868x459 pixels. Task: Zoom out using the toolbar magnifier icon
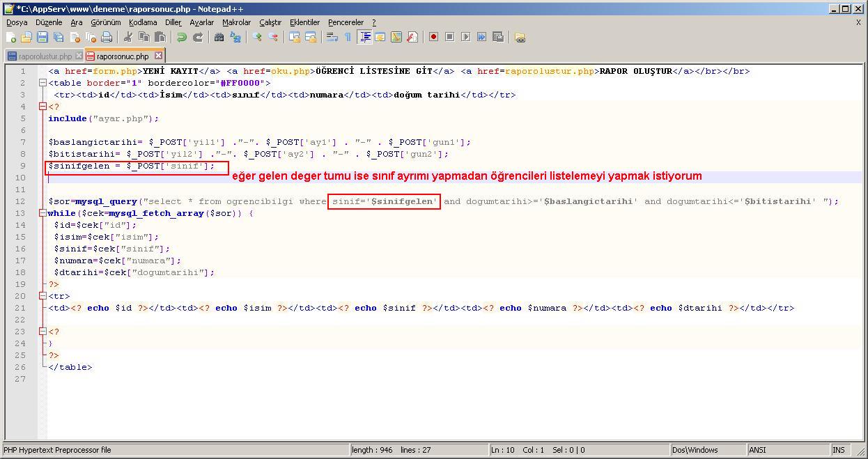pyautogui.click(x=273, y=37)
